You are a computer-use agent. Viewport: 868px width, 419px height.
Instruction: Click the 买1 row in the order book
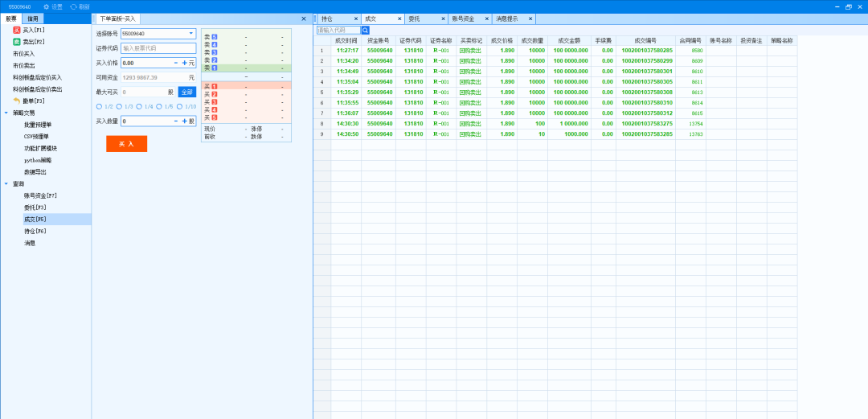[x=246, y=87]
